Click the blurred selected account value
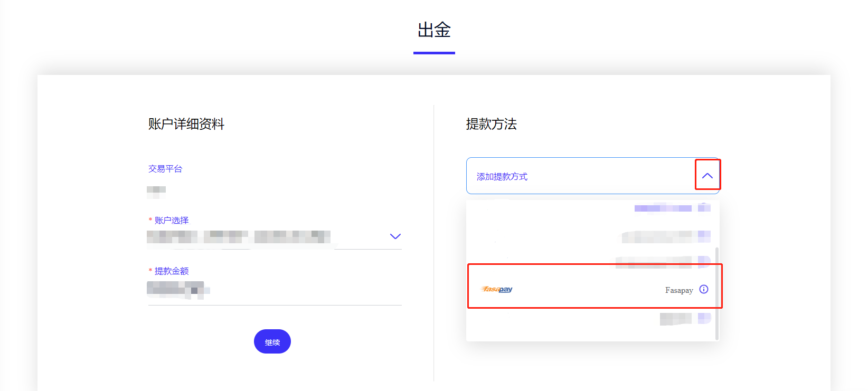868x391 pixels. (239, 236)
